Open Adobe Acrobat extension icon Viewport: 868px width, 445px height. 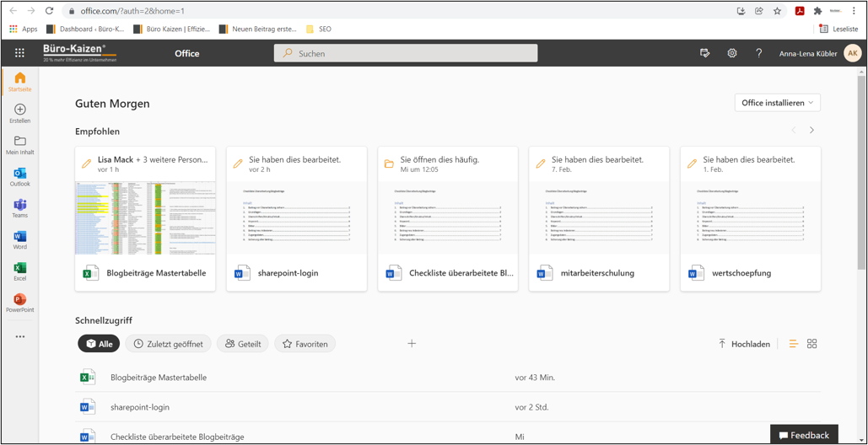point(800,10)
